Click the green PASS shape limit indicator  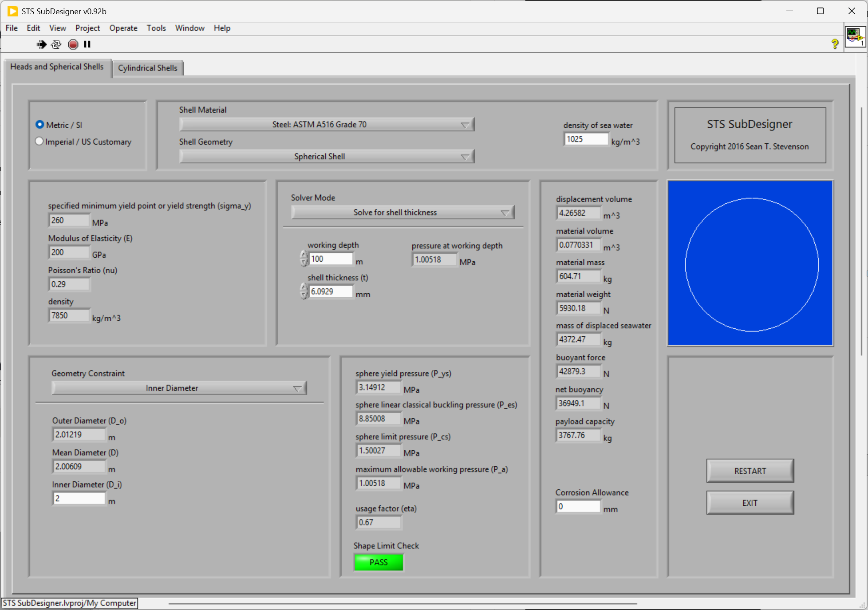379,562
